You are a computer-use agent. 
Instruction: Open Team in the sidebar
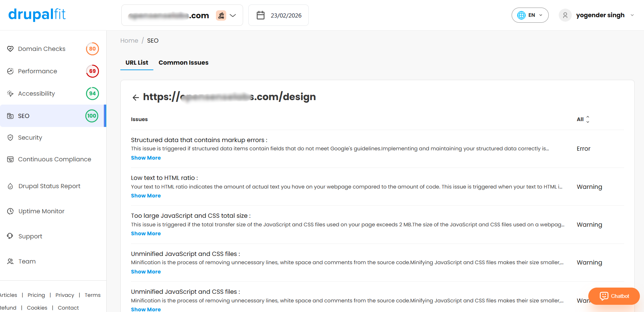(27, 261)
